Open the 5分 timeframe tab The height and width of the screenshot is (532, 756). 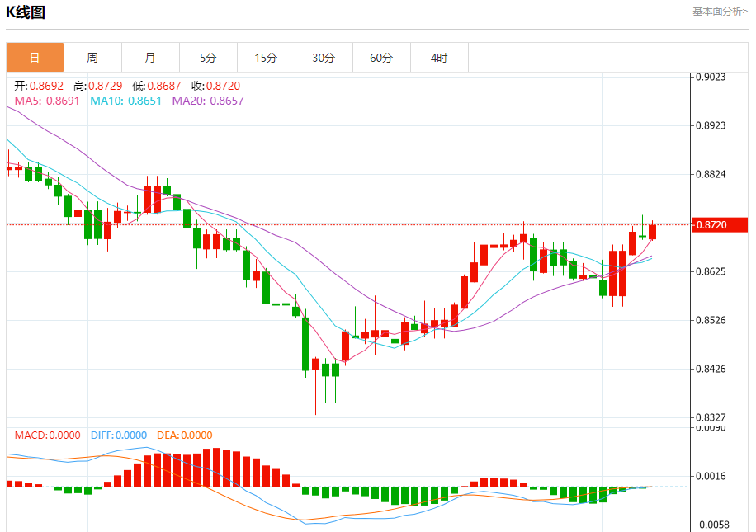click(208, 58)
